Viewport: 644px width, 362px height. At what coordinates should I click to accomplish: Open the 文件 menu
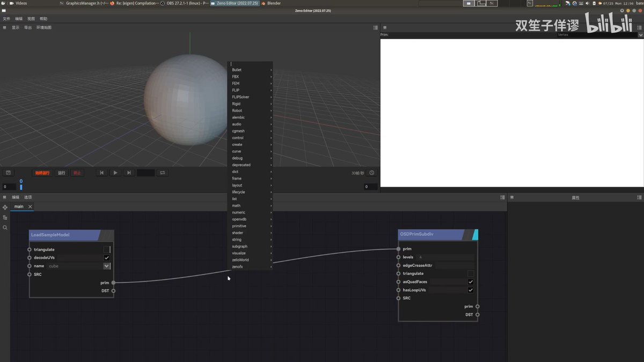pos(6,19)
